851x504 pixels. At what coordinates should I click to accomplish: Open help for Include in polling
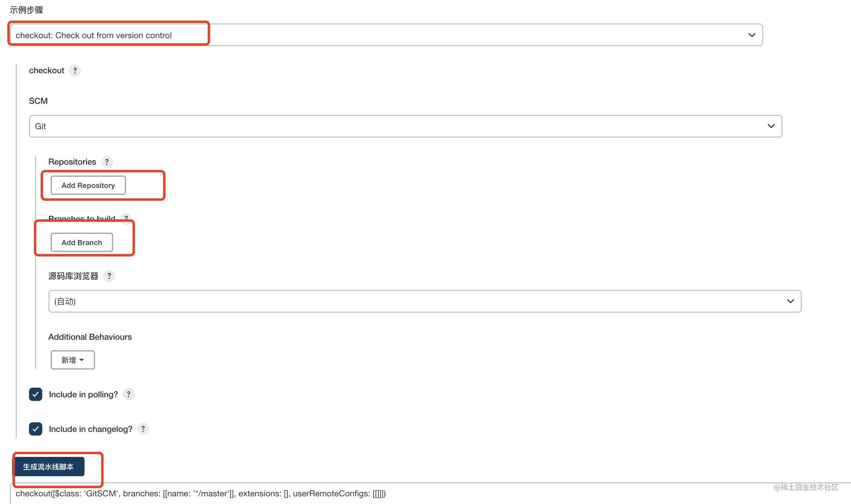(128, 395)
